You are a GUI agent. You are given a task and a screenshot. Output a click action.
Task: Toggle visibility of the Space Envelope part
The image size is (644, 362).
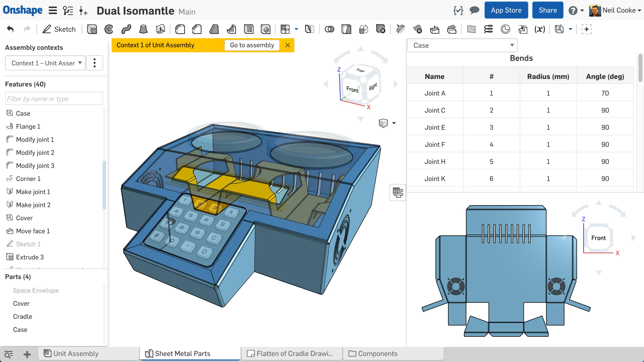click(x=36, y=290)
